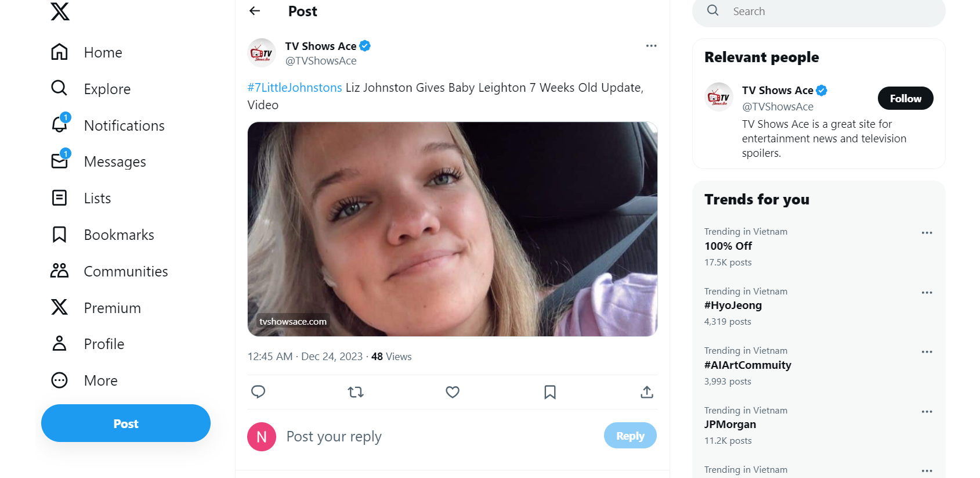Image resolution: width=980 pixels, height=478 pixels.
Task: Go back using the arrow icon
Action: tap(255, 11)
